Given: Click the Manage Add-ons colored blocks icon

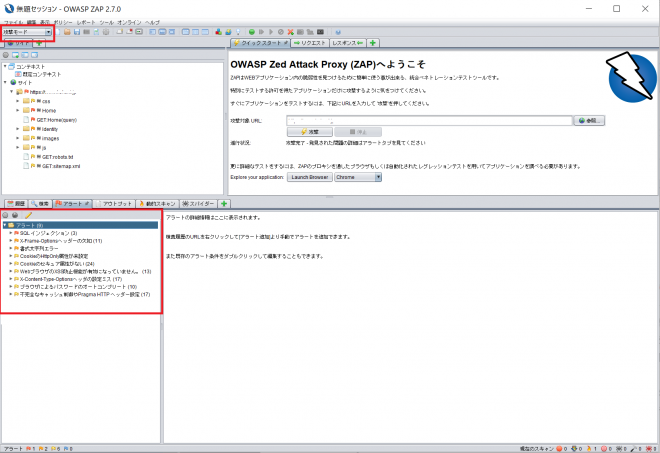Looking at the screenshot, I should pos(218,32).
